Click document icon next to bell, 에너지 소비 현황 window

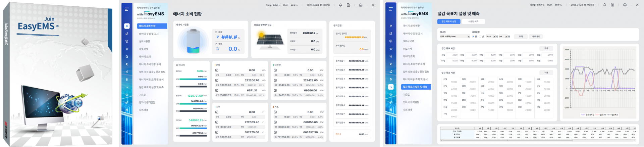348,5
